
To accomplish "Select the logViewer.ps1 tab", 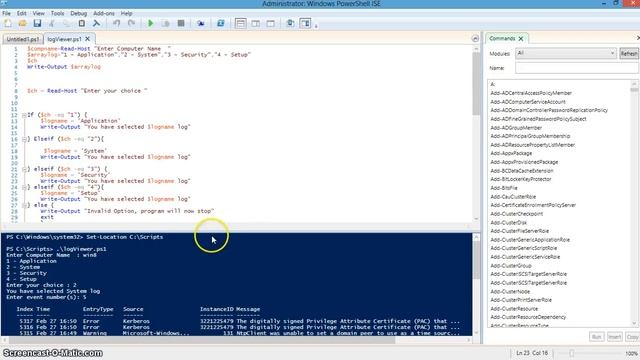I will (x=64, y=39).
